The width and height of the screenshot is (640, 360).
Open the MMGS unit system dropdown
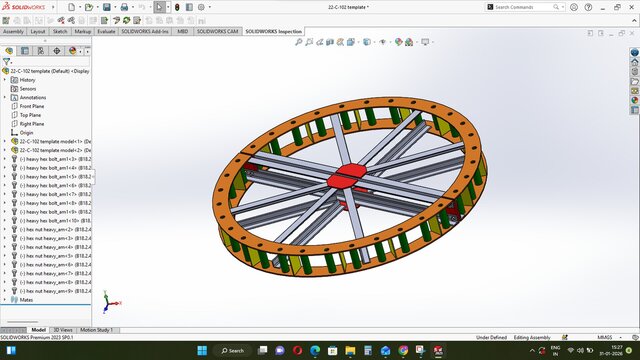[x=621, y=338]
